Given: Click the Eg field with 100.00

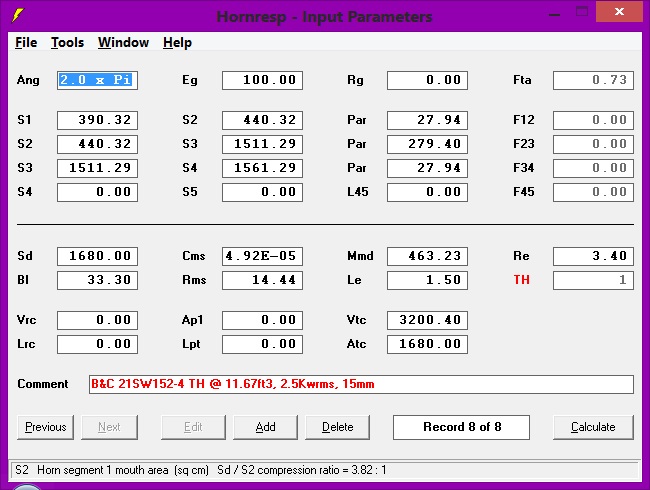Looking at the screenshot, I should [x=262, y=80].
